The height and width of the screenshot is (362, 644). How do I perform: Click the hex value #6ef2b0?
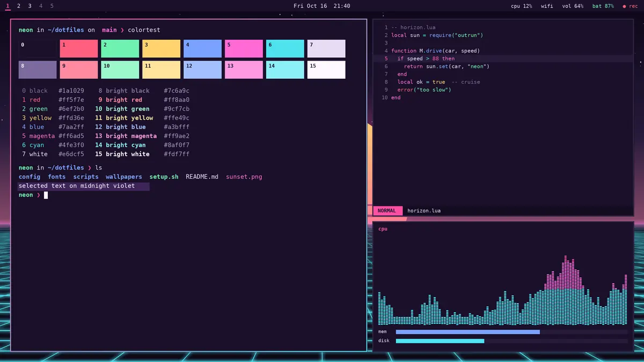(x=71, y=109)
